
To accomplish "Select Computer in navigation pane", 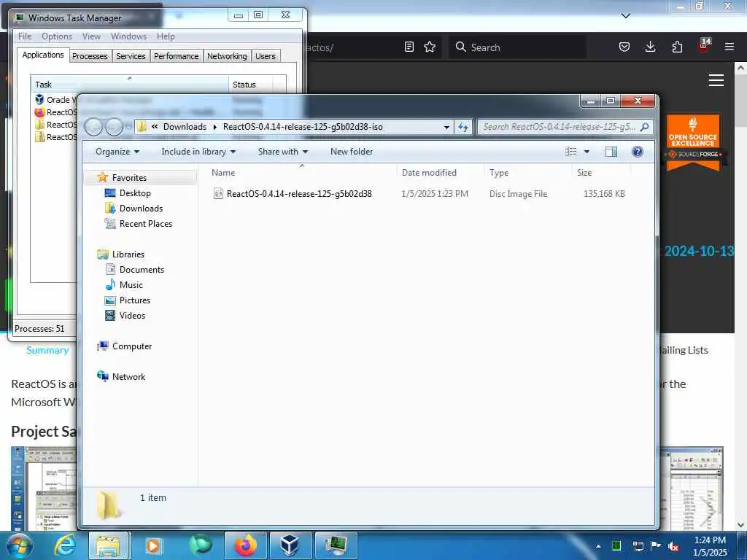I will pos(131,346).
